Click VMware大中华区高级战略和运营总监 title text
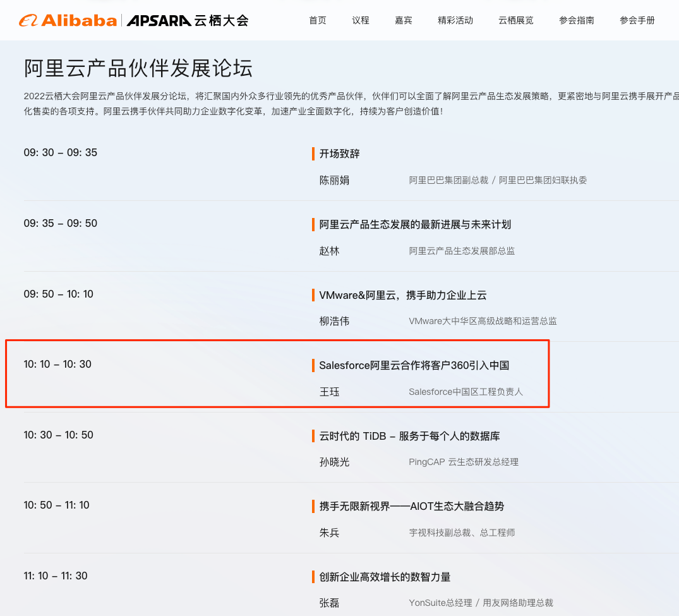 483,321
